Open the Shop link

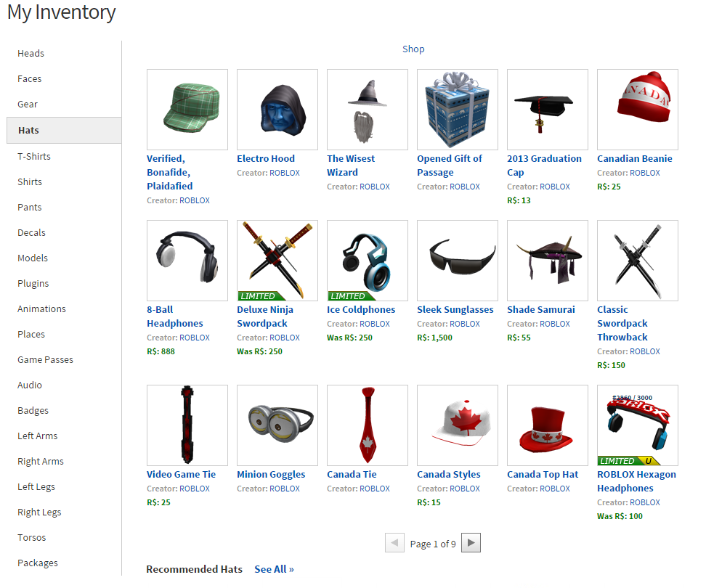tap(413, 49)
